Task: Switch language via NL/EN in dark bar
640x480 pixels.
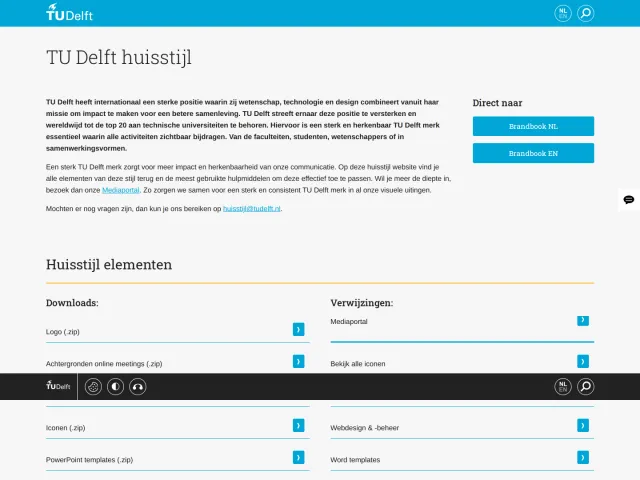Action: pyautogui.click(x=563, y=387)
